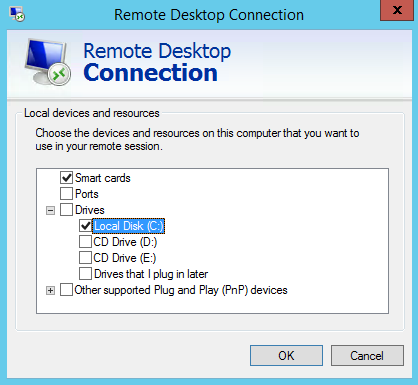Check the Drives parent checkbox
This screenshot has width=418, height=385.
(66, 210)
